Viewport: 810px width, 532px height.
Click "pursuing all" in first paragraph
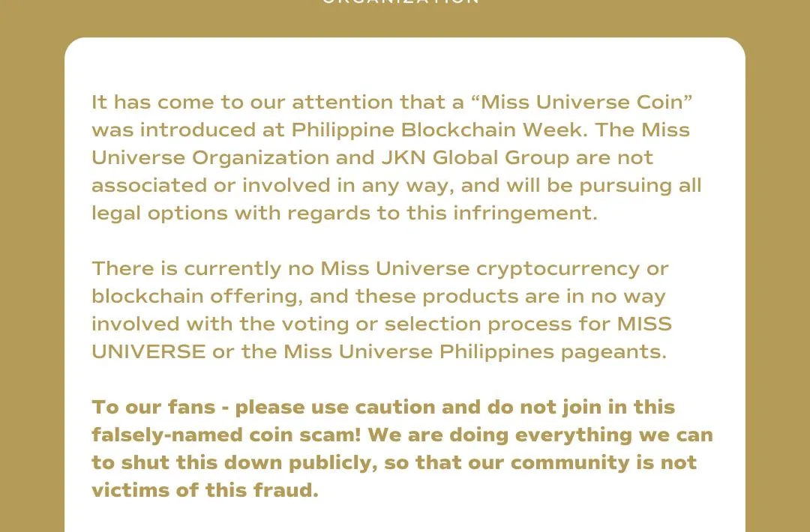pos(640,185)
